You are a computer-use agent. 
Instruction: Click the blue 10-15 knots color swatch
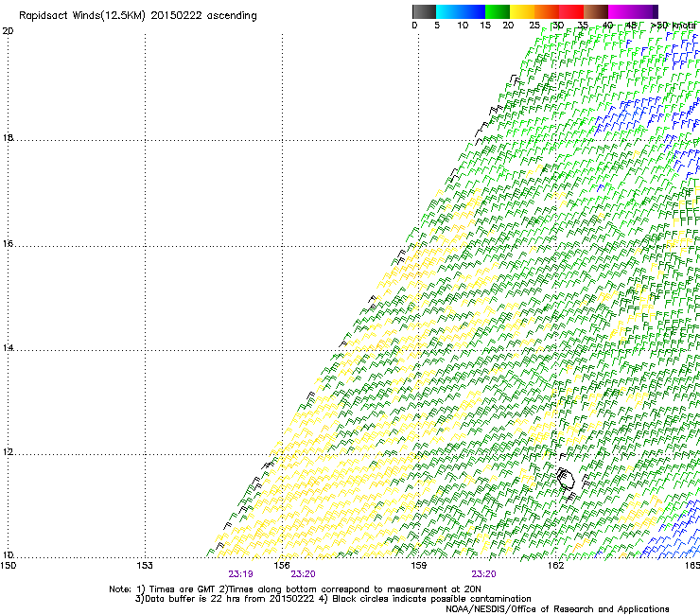coord(473,11)
